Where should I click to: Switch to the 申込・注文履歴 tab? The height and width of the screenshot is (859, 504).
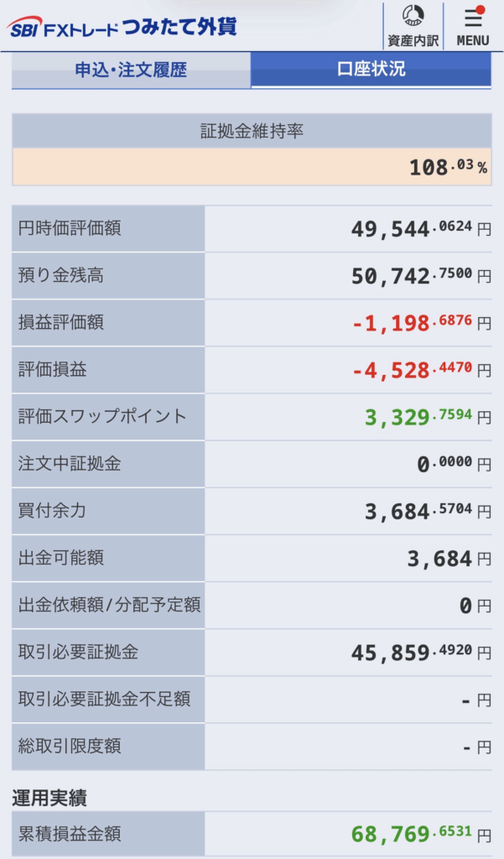coord(131,70)
